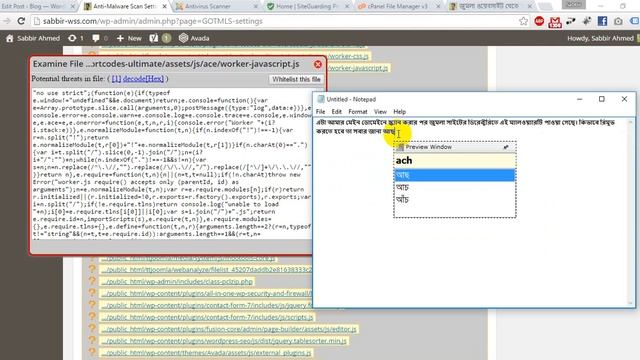Open the Edit menu in Notepad
This screenshot has width=640, height=360.
(x=336, y=111)
